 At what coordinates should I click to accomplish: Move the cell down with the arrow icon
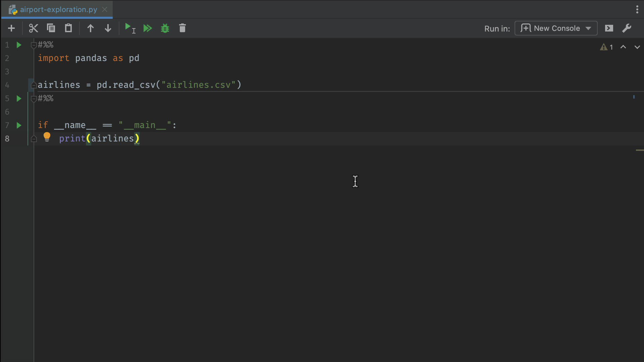coord(108,28)
